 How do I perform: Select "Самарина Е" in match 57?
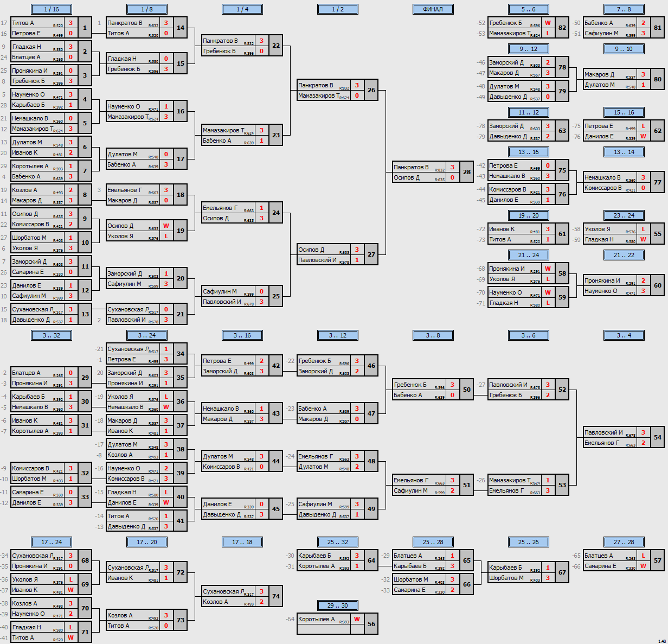click(600, 566)
